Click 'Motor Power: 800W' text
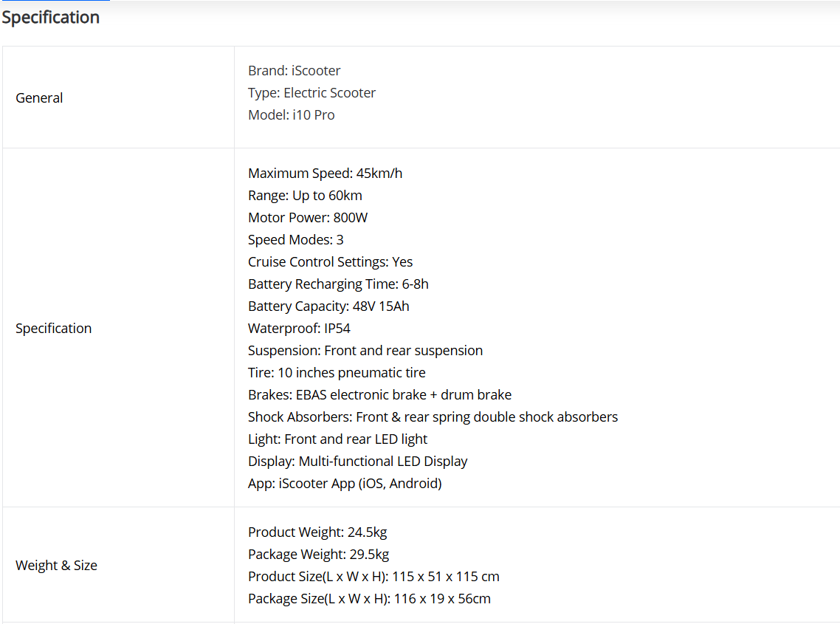The height and width of the screenshot is (624, 840). [x=308, y=217]
